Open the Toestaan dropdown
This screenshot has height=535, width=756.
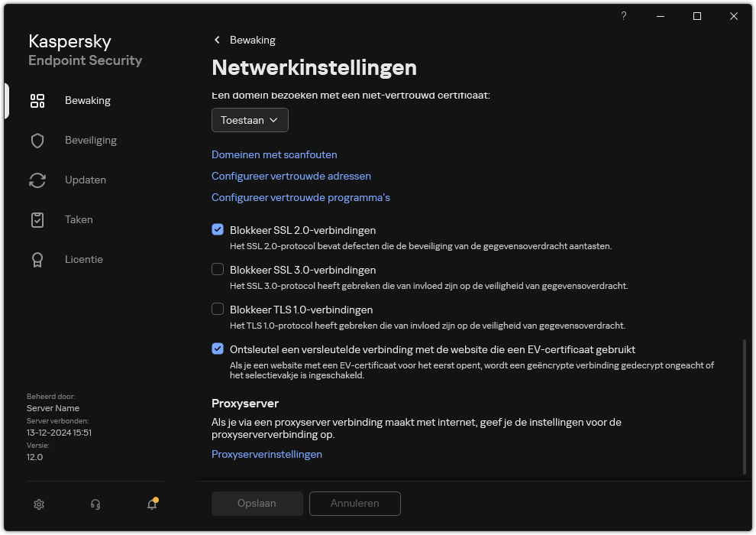(x=250, y=120)
